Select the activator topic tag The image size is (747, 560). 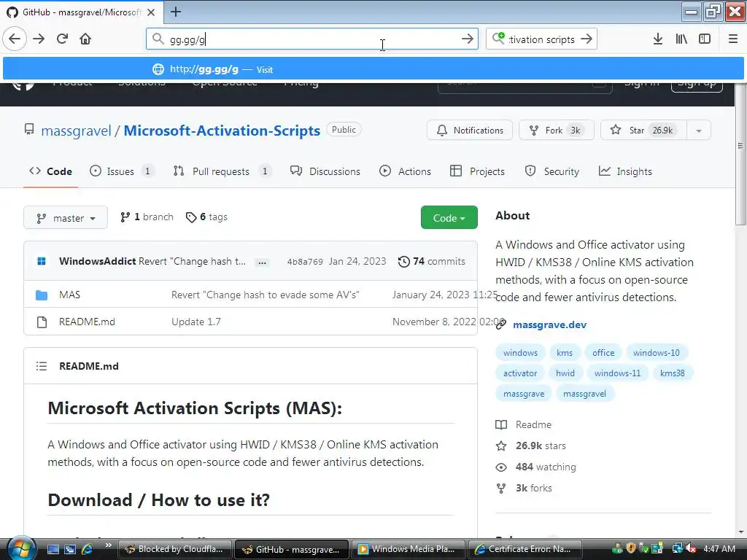(520, 373)
